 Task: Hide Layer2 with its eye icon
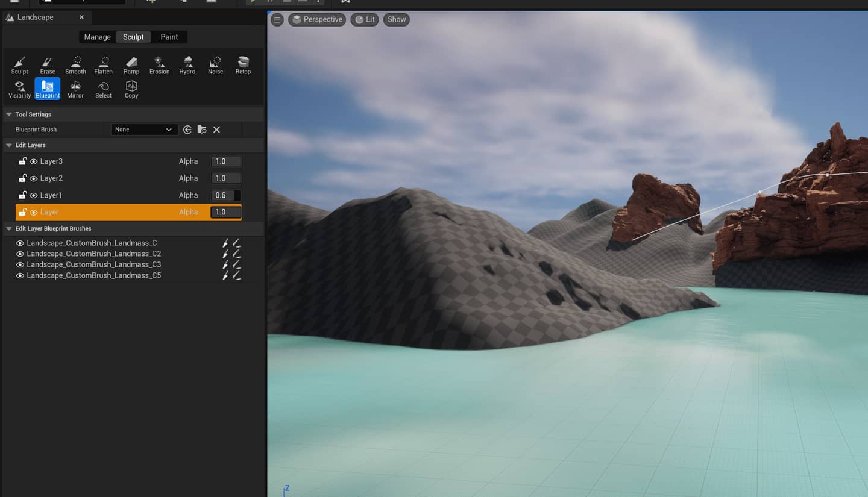pos(34,178)
